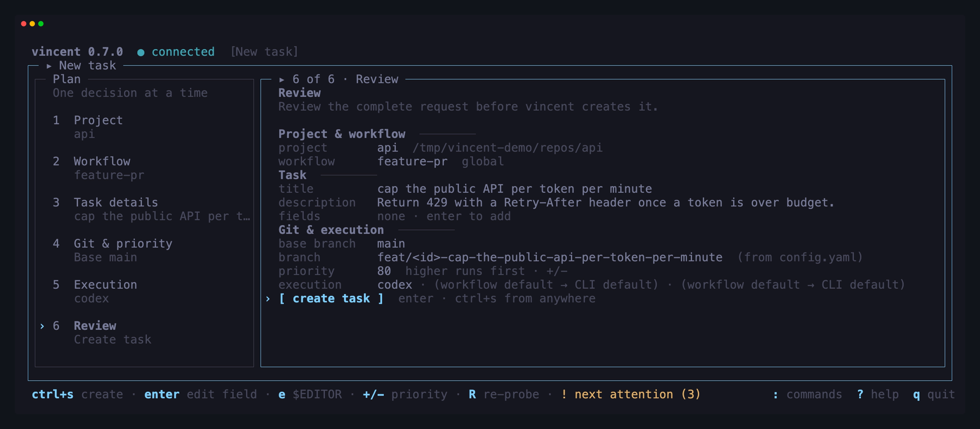Activate the [ create task ] button

tap(331, 299)
